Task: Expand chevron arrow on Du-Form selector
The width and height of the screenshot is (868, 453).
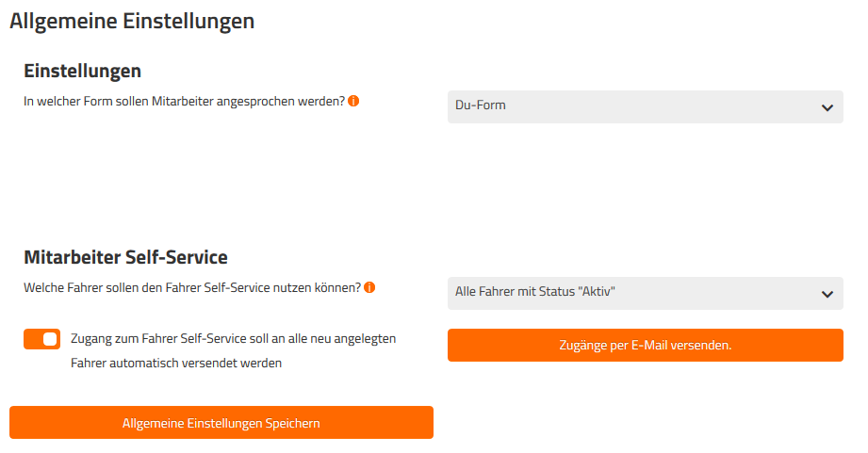Action: [x=827, y=108]
